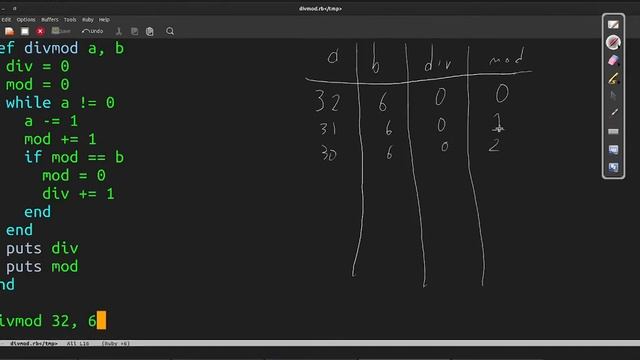Click the open file toolbar icon
The width and height of the screenshot is (640, 360).
pos(9,31)
